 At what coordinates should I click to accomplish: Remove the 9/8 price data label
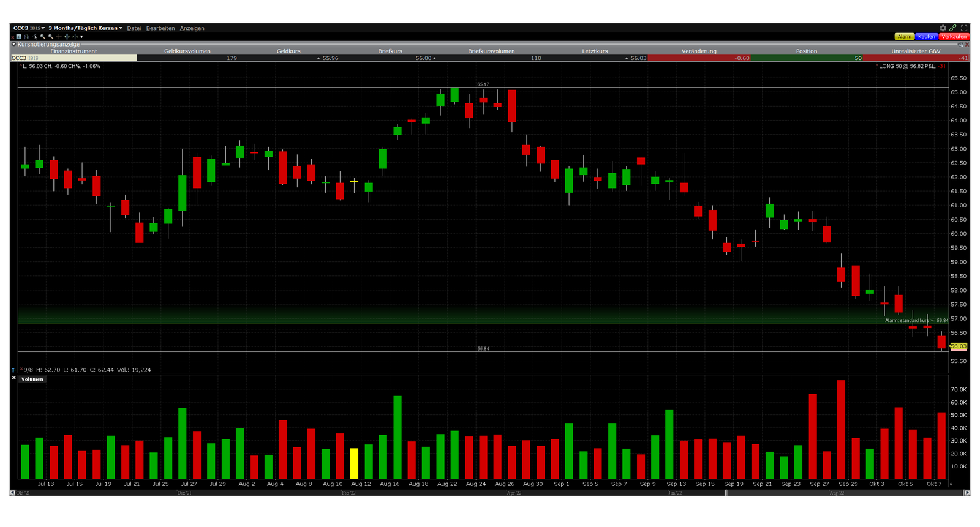click(21, 369)
